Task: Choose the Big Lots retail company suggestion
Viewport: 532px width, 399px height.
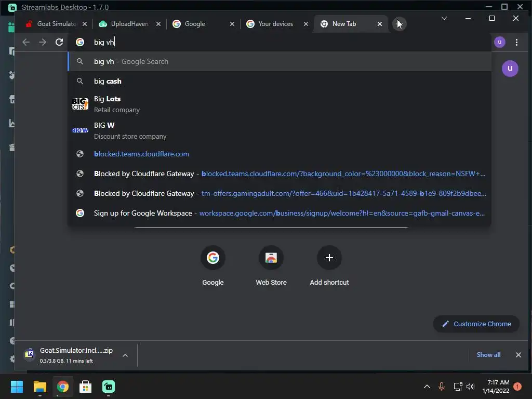Action: tap(280, 104)
